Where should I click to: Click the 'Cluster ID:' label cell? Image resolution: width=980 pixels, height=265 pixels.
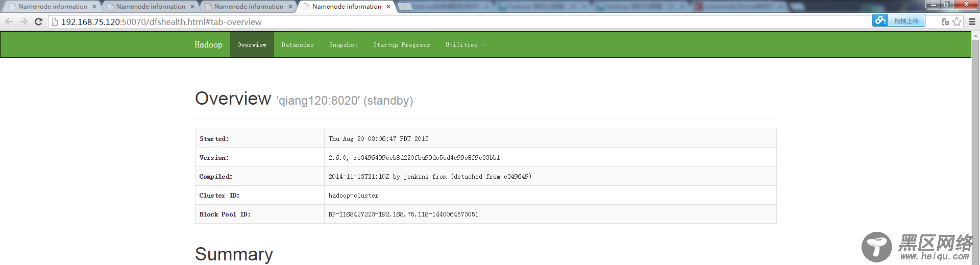tap(260, 196)
